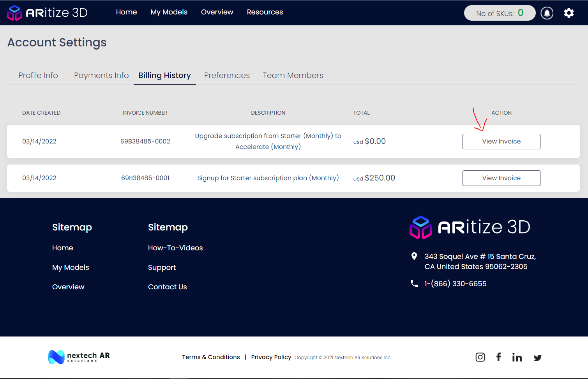Click the Account Settings heading
This screenshot has height=379, width=588.
click(x=57, y=43)
